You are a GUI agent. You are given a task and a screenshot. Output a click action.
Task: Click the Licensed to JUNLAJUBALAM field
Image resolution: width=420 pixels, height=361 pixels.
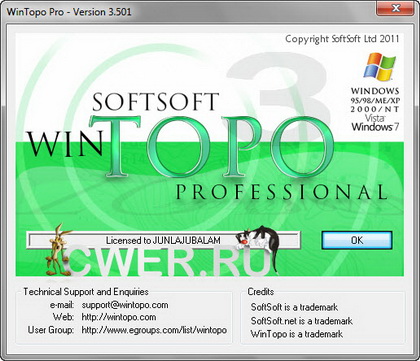pyautogui.click(x=163, y=240)
